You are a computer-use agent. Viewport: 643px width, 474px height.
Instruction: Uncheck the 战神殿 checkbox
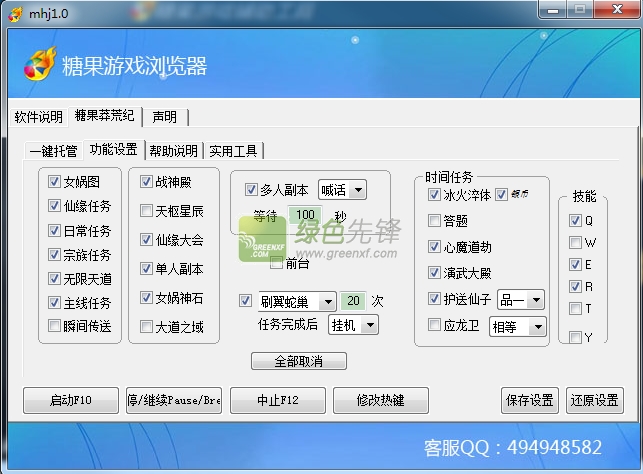[x=146, y=181]
